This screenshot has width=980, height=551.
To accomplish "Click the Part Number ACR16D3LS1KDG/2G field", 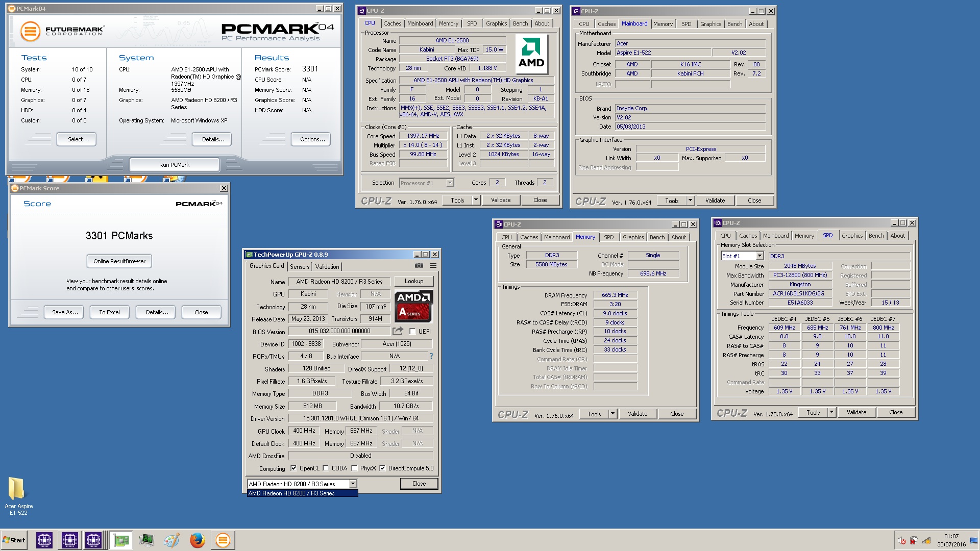I will click(x=800, y=293).
